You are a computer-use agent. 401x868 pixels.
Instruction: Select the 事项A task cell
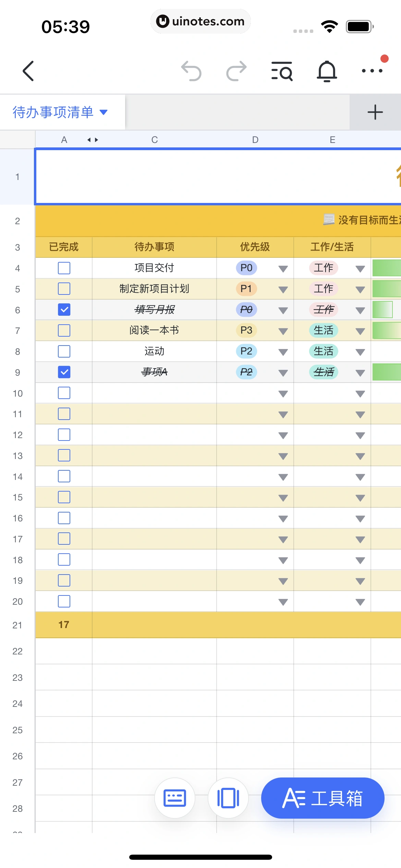pyautogui.click(x=154, y=372)
